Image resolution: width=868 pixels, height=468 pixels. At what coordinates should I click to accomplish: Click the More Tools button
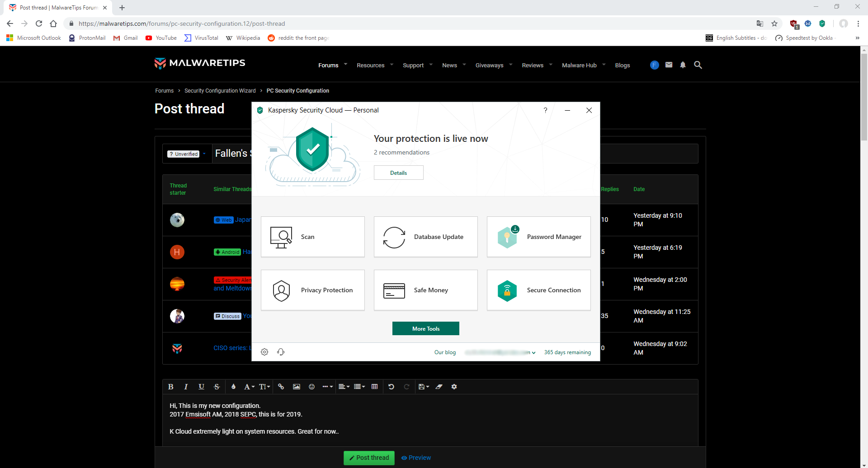(426, 328)
